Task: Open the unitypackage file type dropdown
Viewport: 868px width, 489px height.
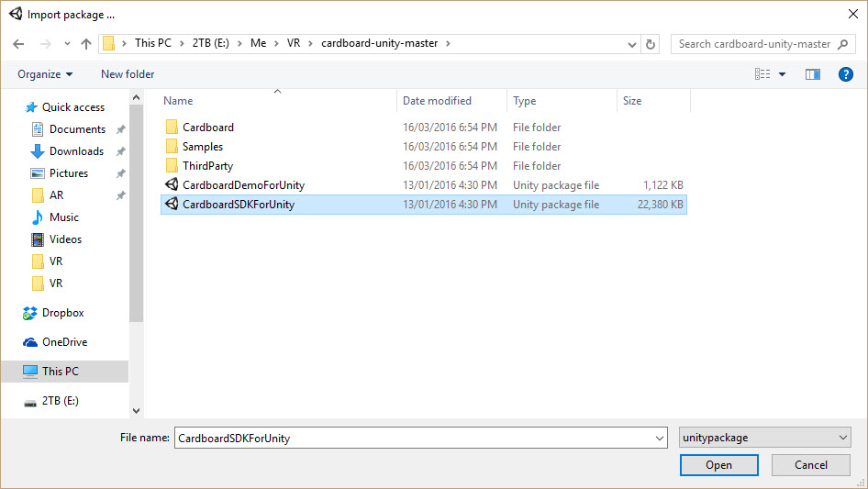Action: click(x=764, y=438)
